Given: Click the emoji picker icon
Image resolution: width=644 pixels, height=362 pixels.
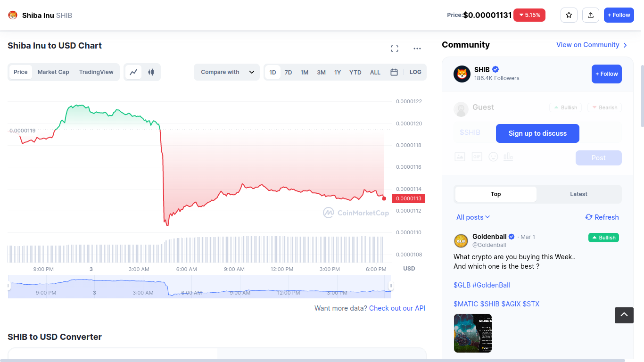Looking at the screenshot, I should (493, 156).
